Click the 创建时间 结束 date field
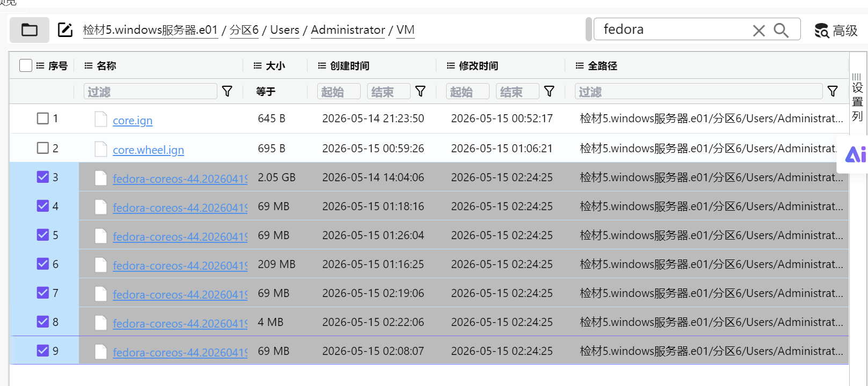Screen dimensions: 868x386 coord(389,92)
